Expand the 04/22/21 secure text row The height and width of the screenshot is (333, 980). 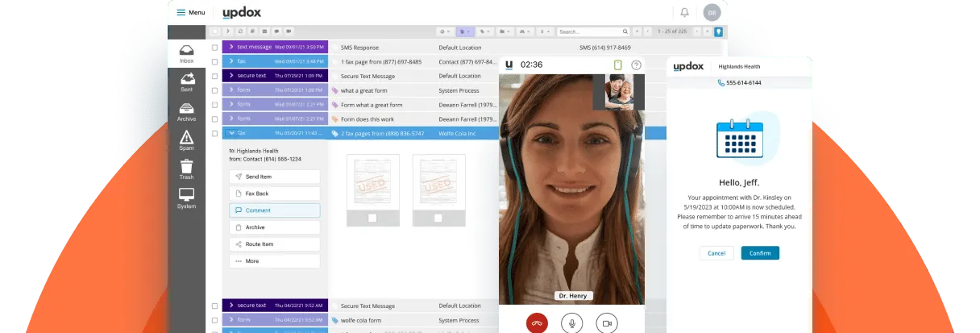[231, 306]
